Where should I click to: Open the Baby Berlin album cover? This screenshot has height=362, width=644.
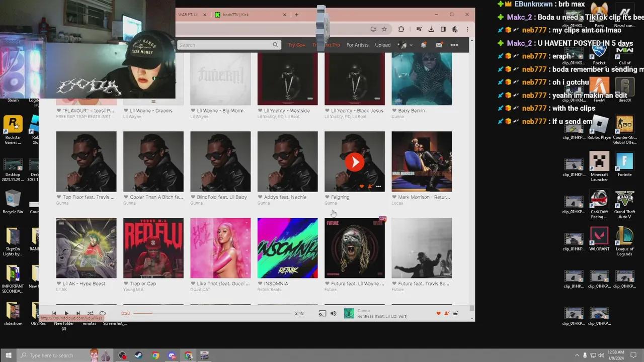(x=422, y=79)
